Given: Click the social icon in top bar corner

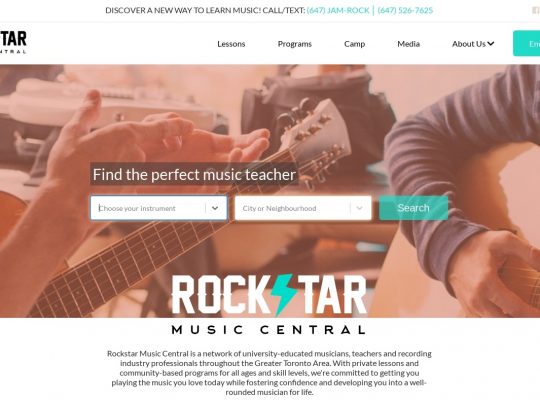Looking at the screenshot, I should pyautogui.click(x=536, y=10).
